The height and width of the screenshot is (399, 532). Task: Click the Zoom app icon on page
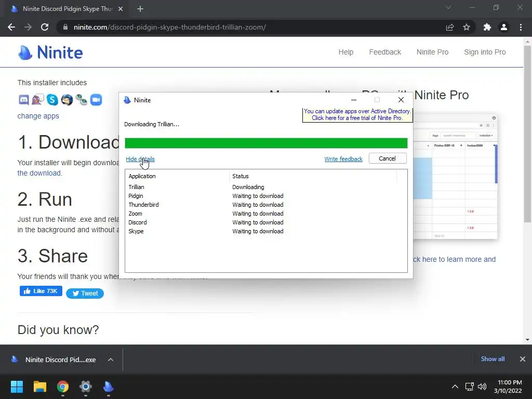[x=96, y=100]
